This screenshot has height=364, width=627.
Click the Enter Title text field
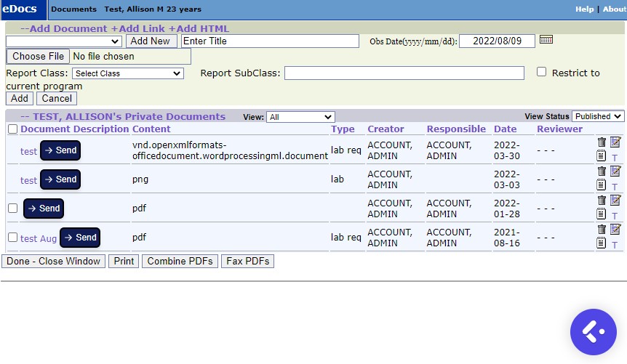click(270, 41)
